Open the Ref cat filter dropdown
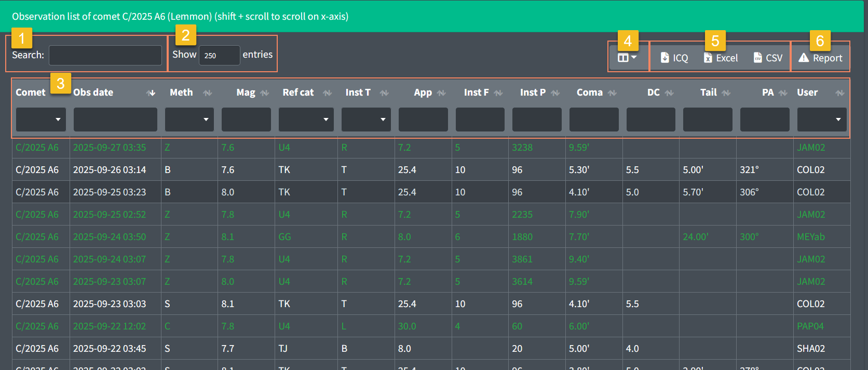 pos(306,120)
